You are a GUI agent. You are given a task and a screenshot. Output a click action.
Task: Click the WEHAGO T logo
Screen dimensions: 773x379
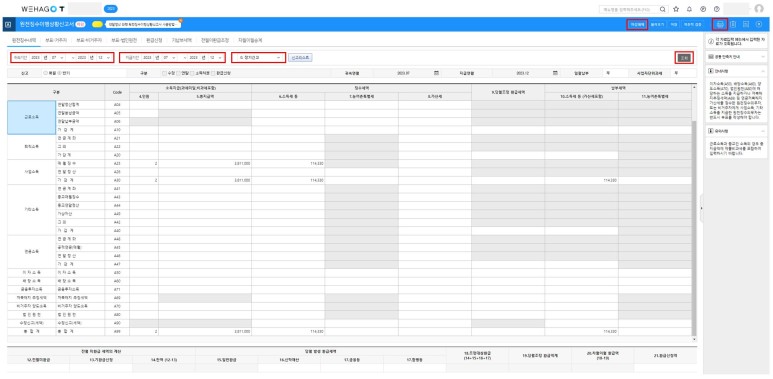tap(43, 9)
